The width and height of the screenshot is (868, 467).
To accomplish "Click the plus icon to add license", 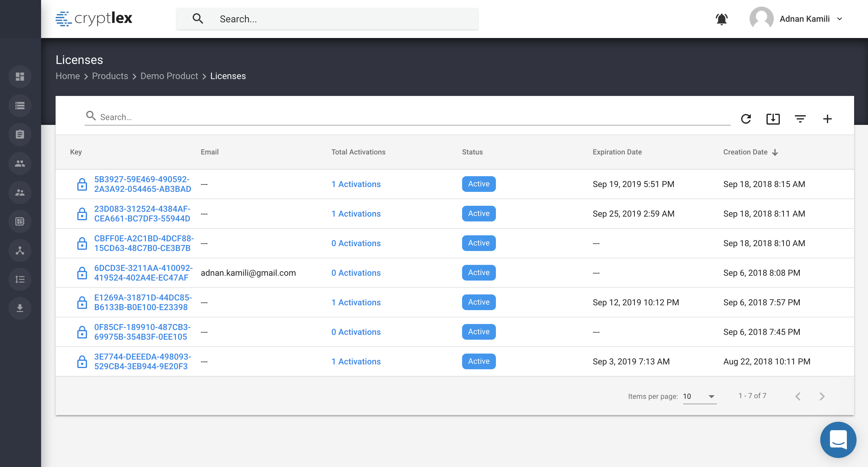I will [827, 119].
